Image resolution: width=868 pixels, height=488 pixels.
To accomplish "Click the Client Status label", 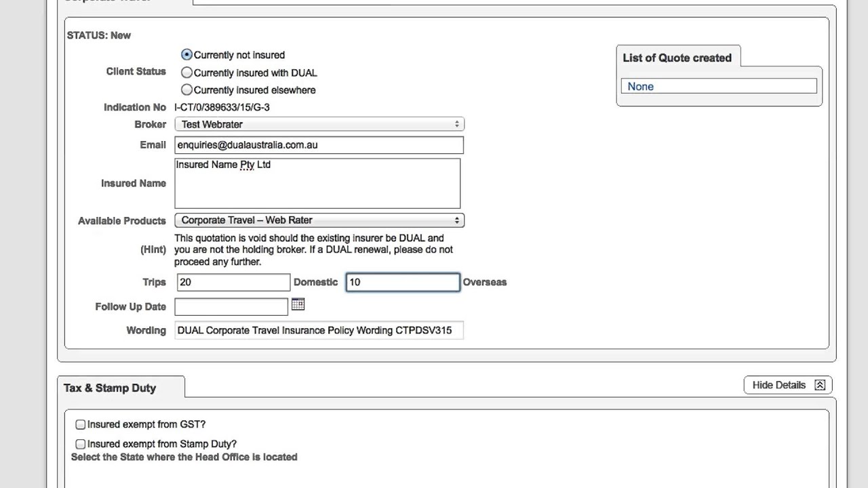I will click(136, 71).
